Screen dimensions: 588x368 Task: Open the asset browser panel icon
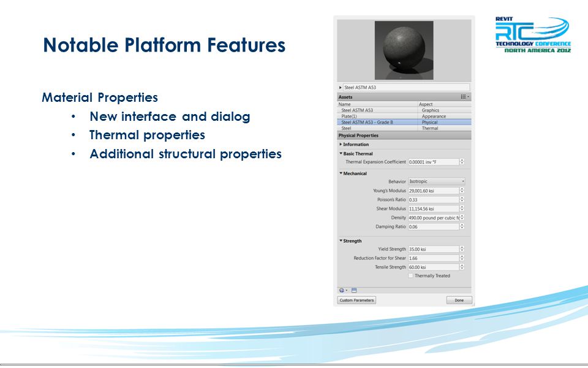click(x=354, y=290)
